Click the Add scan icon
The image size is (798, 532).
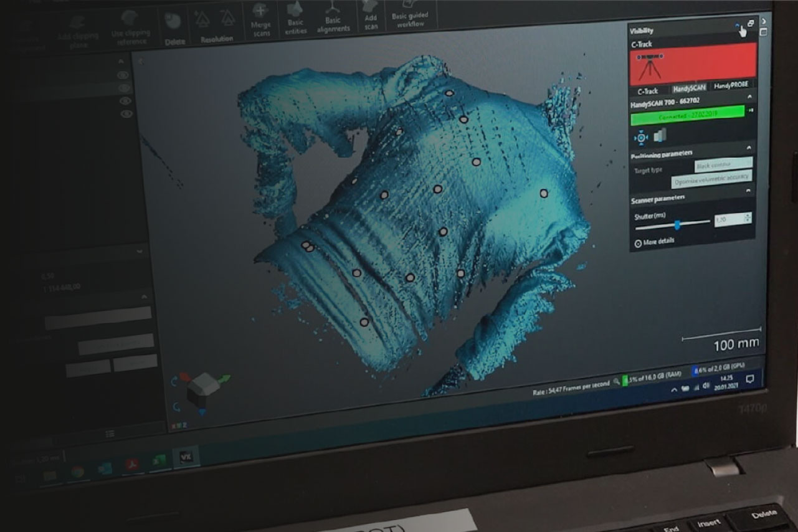click(371, 17)
